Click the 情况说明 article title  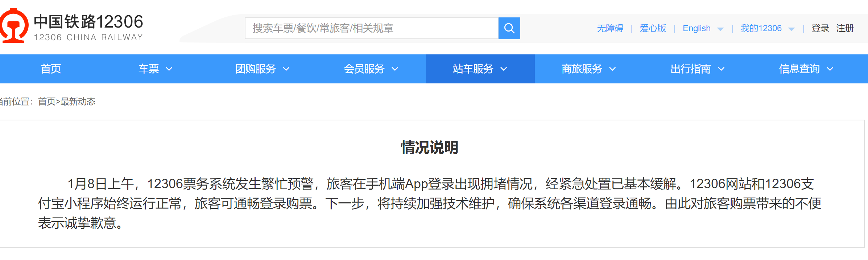(430, 148)
